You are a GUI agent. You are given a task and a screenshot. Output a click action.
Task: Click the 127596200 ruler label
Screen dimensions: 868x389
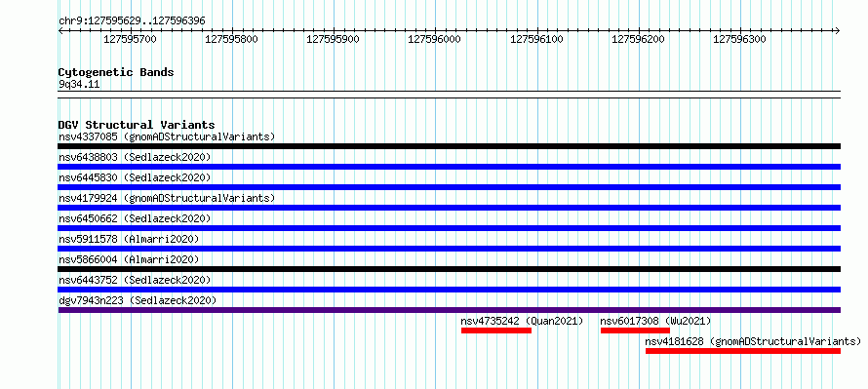point(638,39)
